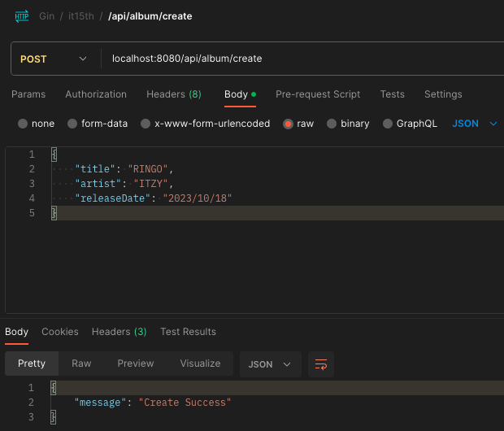This screenshot has height=431, width=504.
Task: Click the Visualize response view button
Action: pos(200,364)
